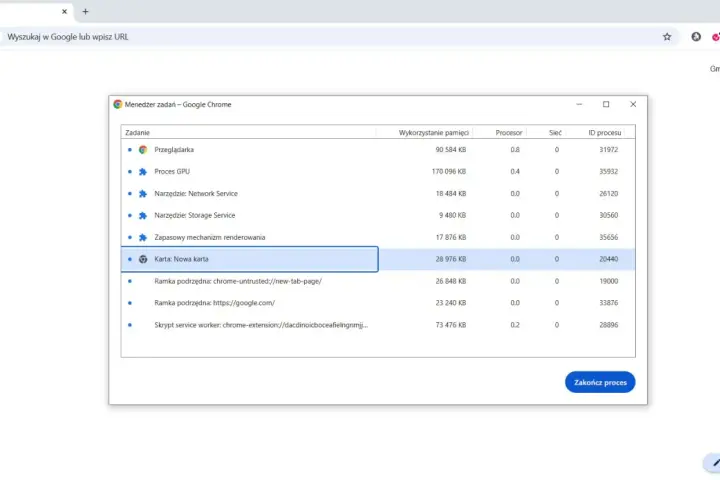
Task: Maximize the Menedżer zadań window
Action: coord(606,104)
